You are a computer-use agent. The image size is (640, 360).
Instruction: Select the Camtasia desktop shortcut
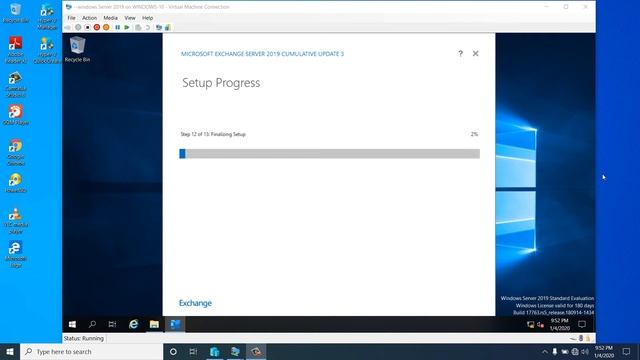[x=16, y=84]
